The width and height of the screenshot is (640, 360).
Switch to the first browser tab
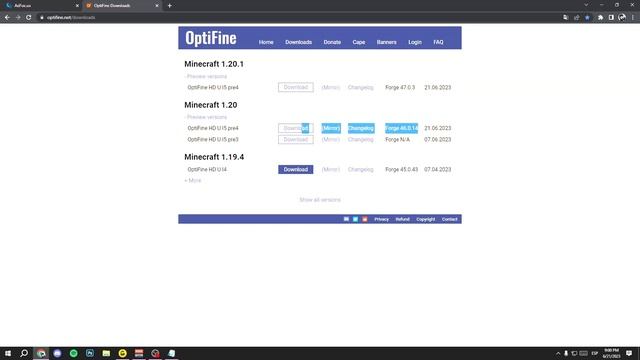[41, 6]
